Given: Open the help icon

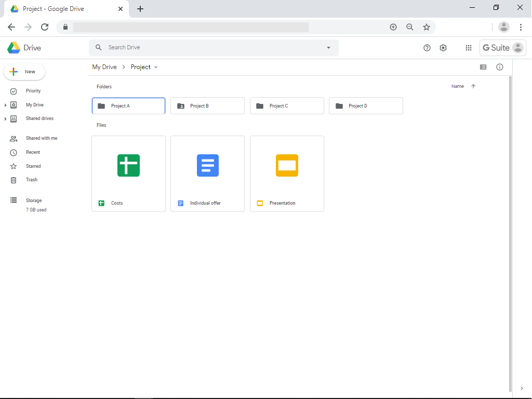Looking at the screenshot, I should pos(427,47).
